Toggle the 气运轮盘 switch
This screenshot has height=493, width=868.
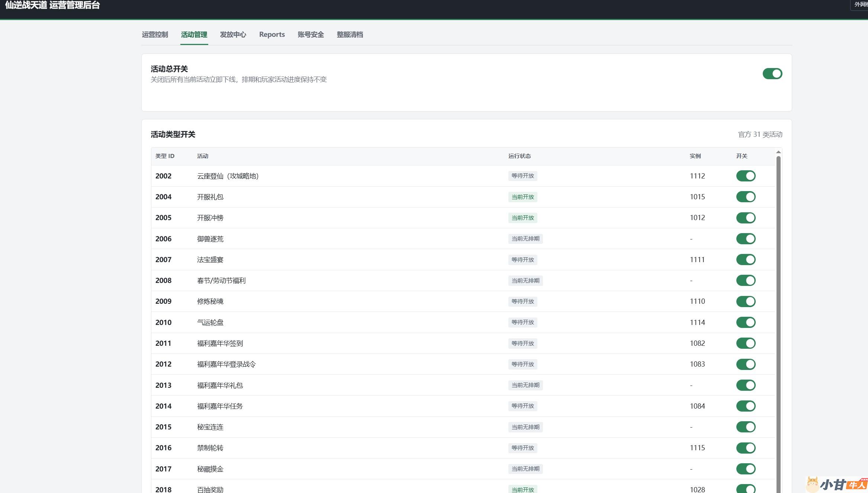click(x=746, y=322)
